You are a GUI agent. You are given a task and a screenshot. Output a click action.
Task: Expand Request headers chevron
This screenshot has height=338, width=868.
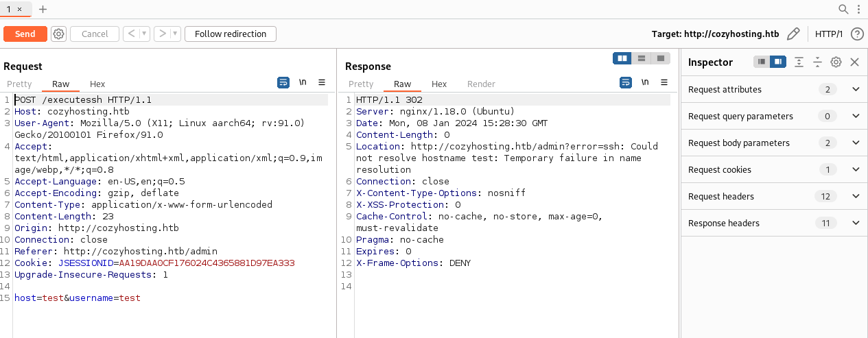coord(856,196)
